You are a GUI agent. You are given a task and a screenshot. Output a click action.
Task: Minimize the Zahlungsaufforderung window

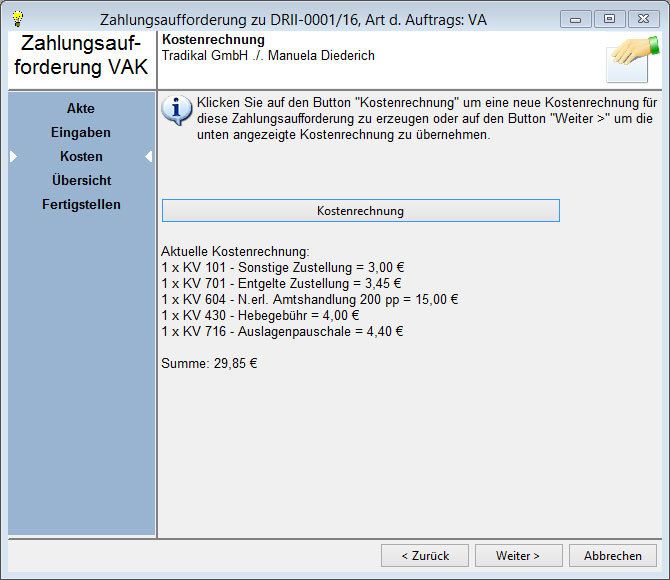(x=575, y=18)
